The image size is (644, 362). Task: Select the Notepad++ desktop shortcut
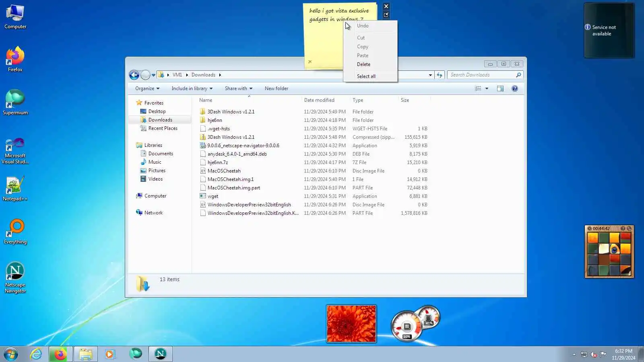15,189
